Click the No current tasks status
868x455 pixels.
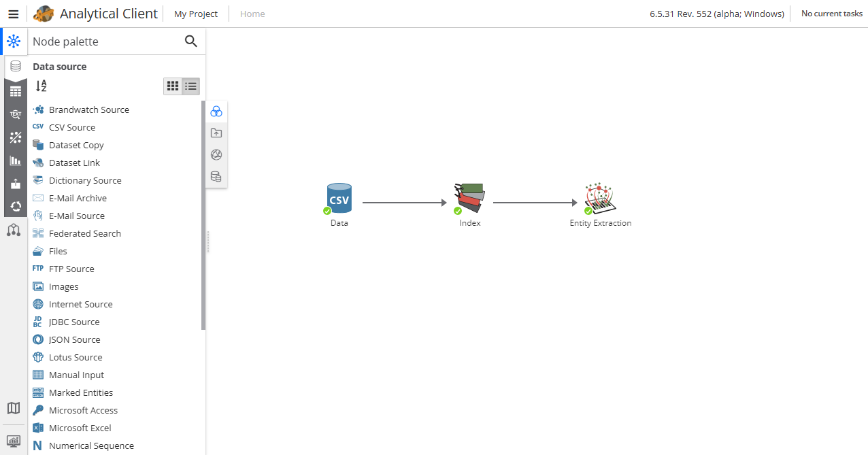tap(831, 14)
